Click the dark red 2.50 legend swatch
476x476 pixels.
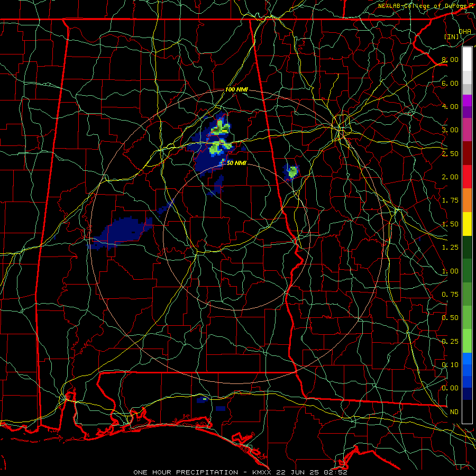[x=467, y=153]
